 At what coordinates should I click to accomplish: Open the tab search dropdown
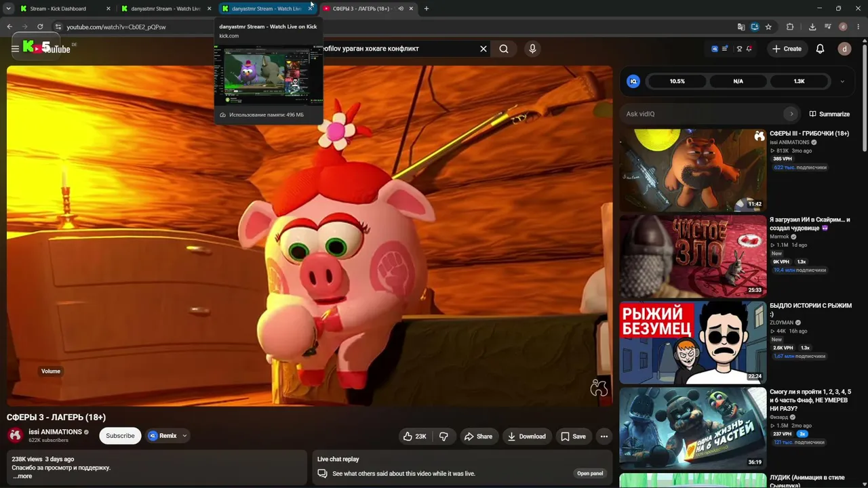pos(8,9)
